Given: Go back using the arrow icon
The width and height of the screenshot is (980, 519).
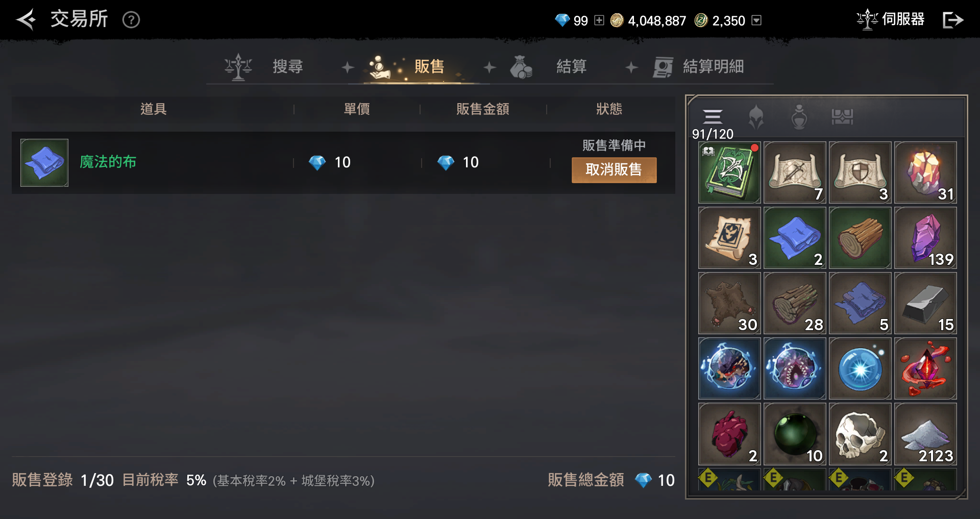Looking at the screenshot, I should [26, 20].
